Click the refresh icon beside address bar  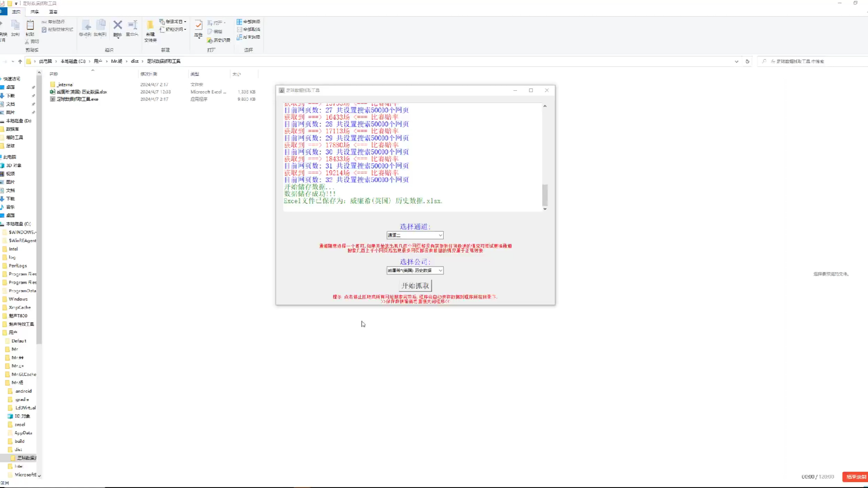tap(747, 61)
